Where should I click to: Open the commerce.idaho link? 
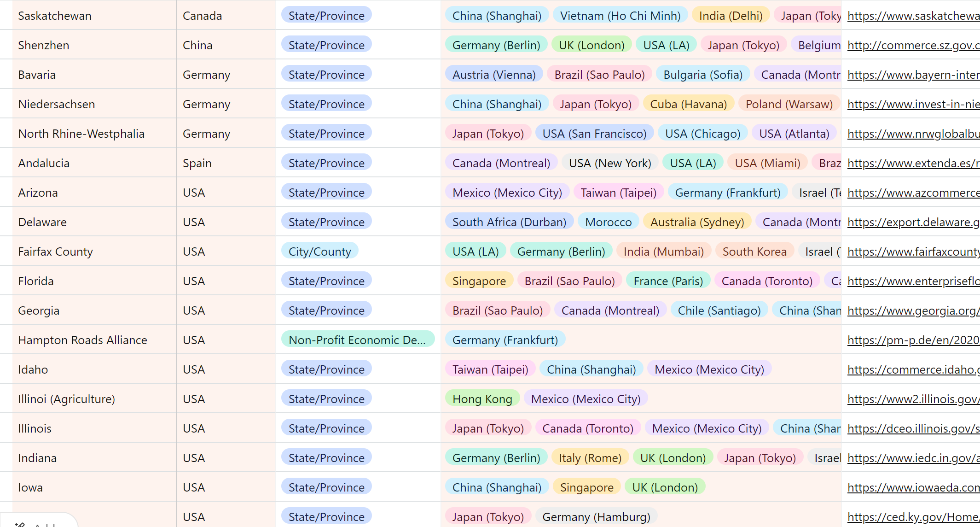pos(913,369)
